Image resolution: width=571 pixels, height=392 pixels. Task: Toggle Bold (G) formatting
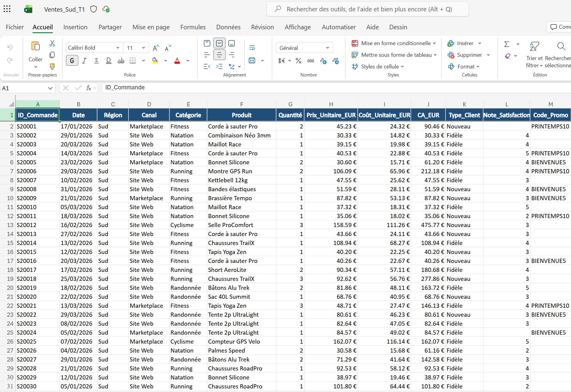[72, 61]
